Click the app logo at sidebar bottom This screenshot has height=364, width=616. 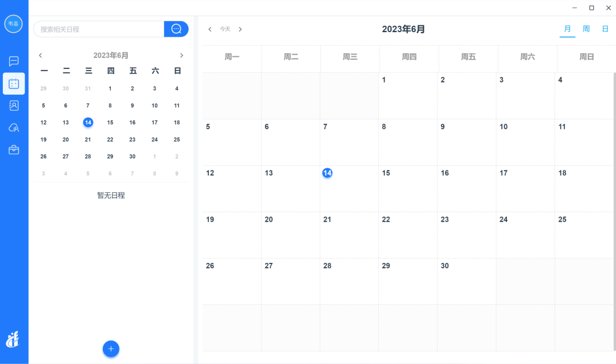(x=13, y=339)
